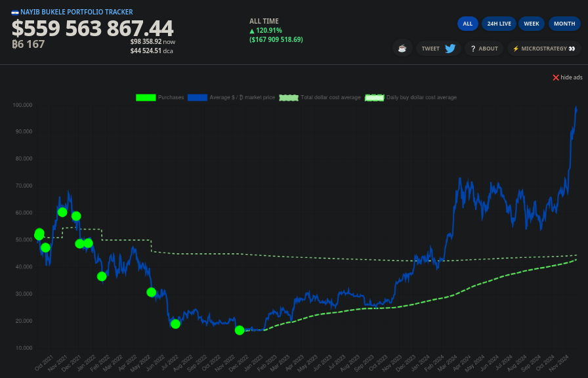Viewport: 588px width, 378px height.
Task: Toggle Total dollar cost average legend
Action: [x=331, y=98]
